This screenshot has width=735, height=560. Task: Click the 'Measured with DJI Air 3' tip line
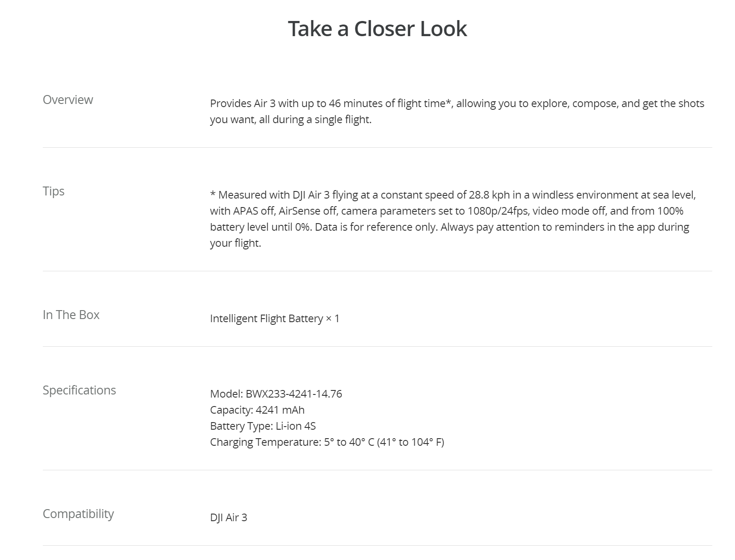click(x=453, y=195)
